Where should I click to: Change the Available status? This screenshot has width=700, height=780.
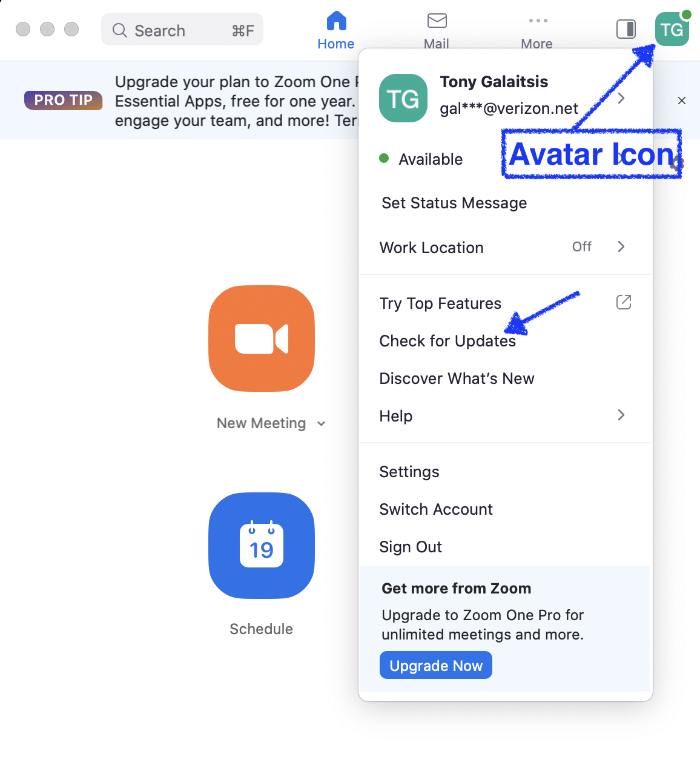click(x=421, y=159)
